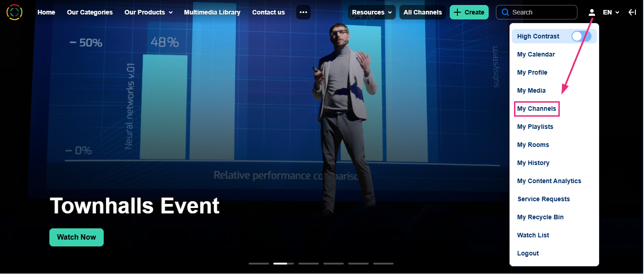The height and width of the screenshot is (274, 644).
Task: Click inside the Search field
Action: coord(537,12)
